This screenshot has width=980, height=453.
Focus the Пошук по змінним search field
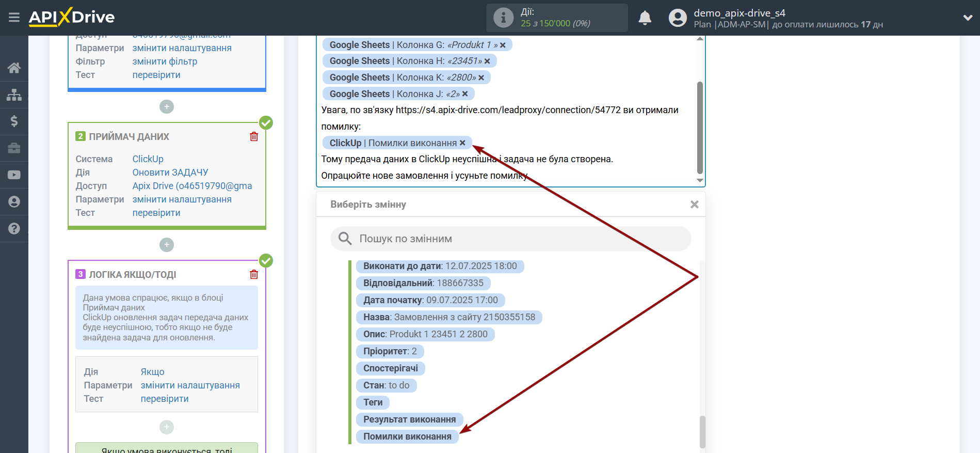click(510, 239)
